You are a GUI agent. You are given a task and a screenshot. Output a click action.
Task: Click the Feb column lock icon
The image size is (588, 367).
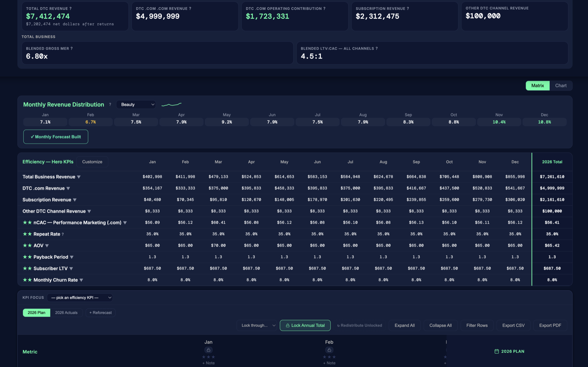click(x=329, y=350)
